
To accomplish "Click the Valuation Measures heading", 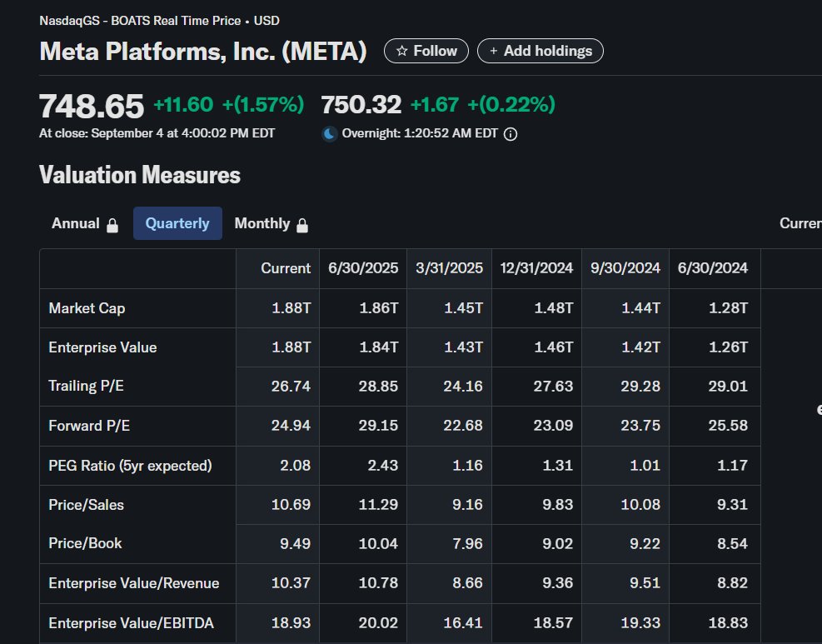I will [139, 175].
